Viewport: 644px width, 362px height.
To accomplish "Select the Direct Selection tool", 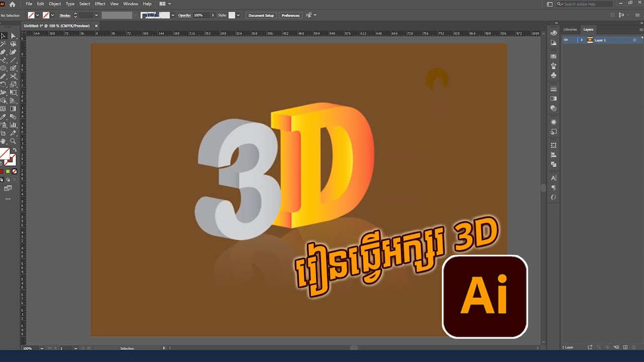I will (14, 36).
